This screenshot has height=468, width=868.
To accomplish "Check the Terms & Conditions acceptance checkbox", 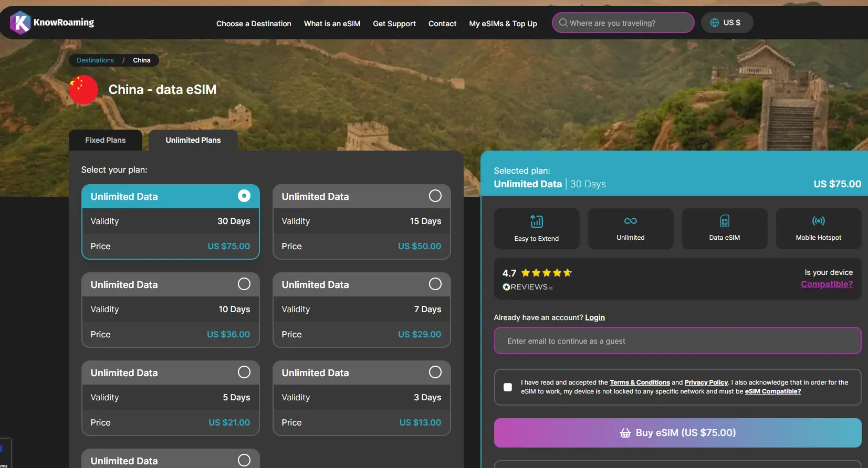I will pos(508,387).
